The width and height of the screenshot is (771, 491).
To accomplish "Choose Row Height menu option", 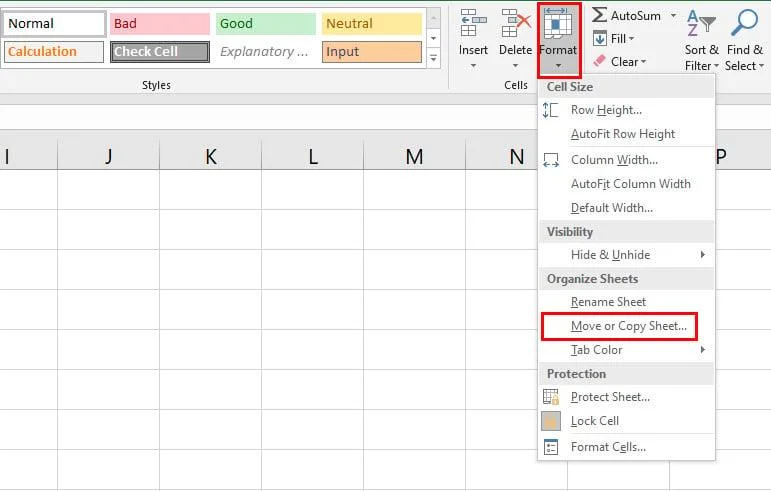I will 606,110.
